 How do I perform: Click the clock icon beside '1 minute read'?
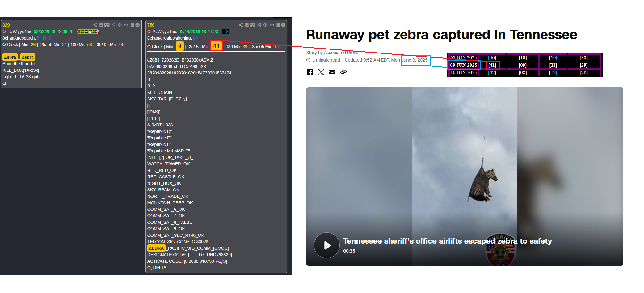click(x=308, y=60)
